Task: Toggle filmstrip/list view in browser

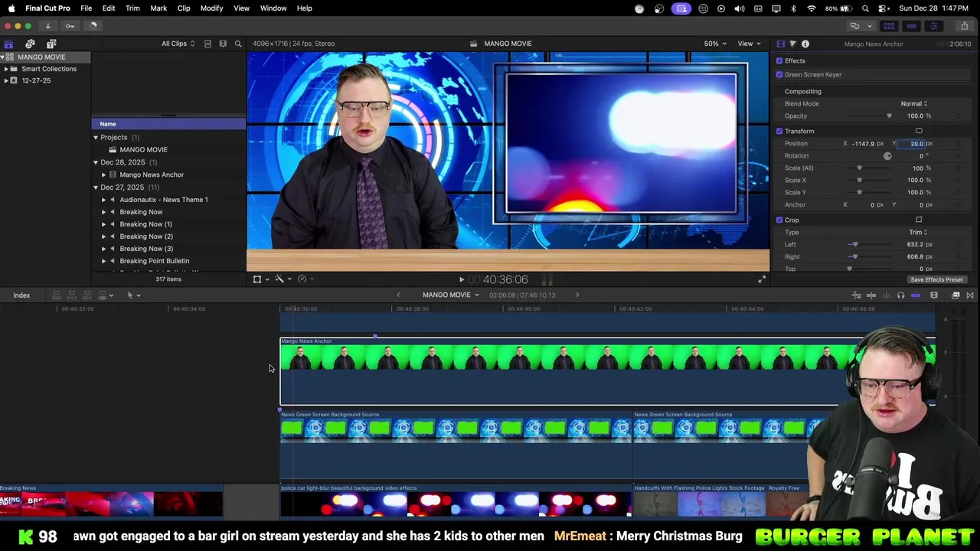Action: [x=207, y=44]
